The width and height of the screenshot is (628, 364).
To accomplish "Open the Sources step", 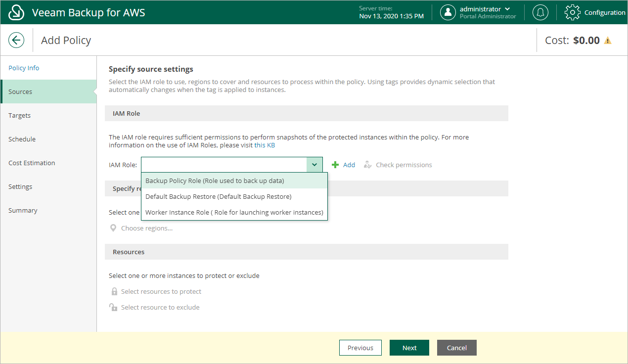I will point(48,91).
